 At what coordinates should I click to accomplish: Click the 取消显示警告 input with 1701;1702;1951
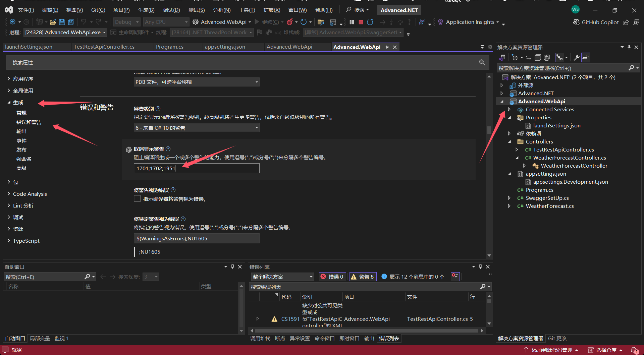197,168
